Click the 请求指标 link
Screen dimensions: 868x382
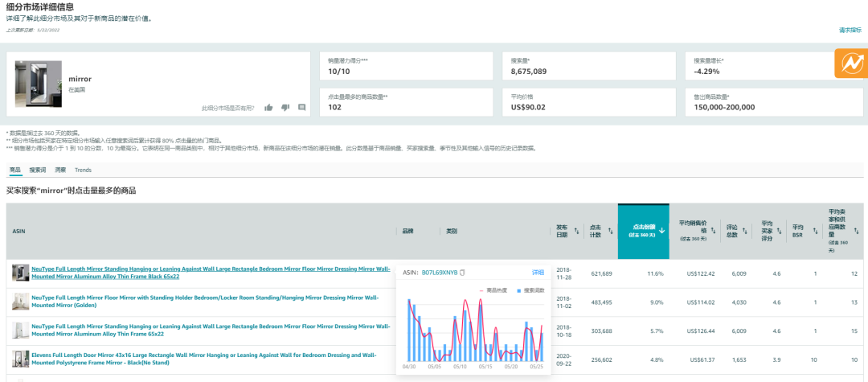[850, 30]
